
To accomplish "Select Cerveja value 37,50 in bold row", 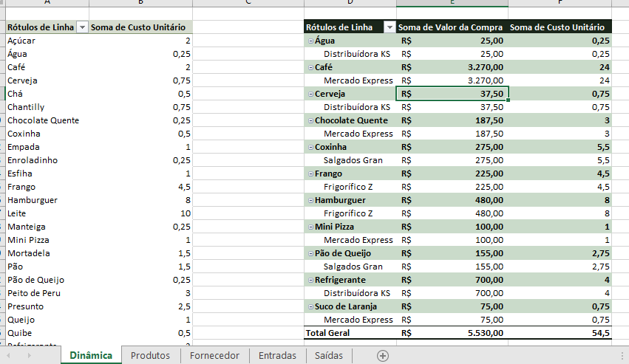I will click(452, 94).
